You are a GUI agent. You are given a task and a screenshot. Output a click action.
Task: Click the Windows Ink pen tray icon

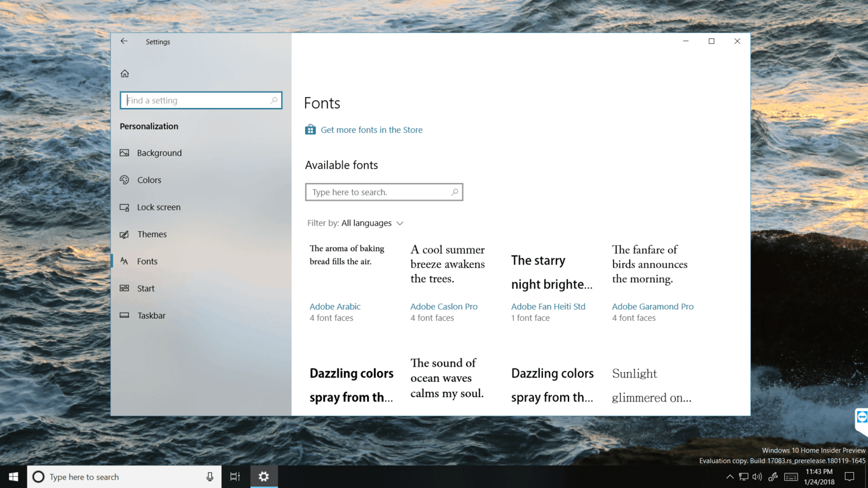point(773,477)
